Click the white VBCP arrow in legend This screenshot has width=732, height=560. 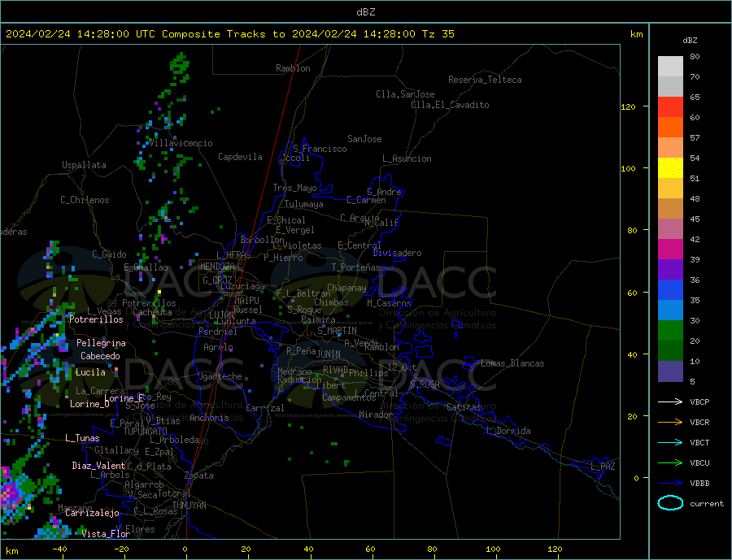[670, 402]
